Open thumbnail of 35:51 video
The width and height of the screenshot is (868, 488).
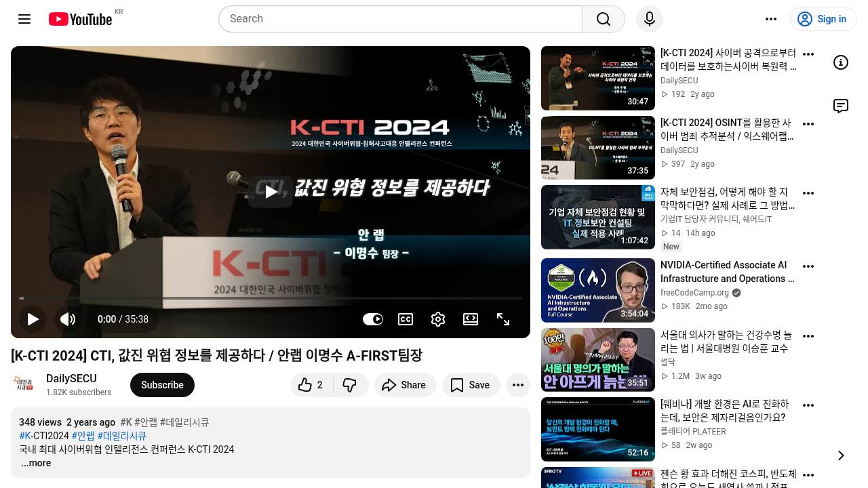(598, 360)
